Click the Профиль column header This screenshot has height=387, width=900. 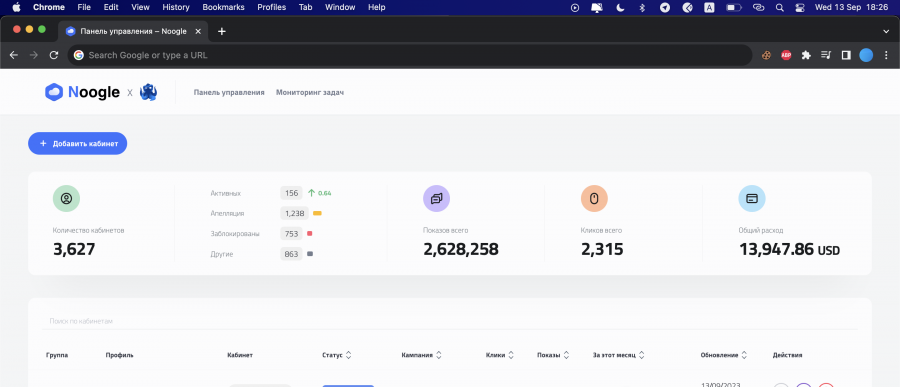point(119,355)
